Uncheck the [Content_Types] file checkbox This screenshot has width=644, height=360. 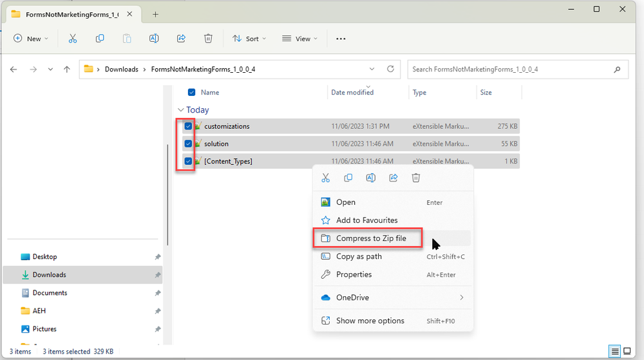(188, 161)
